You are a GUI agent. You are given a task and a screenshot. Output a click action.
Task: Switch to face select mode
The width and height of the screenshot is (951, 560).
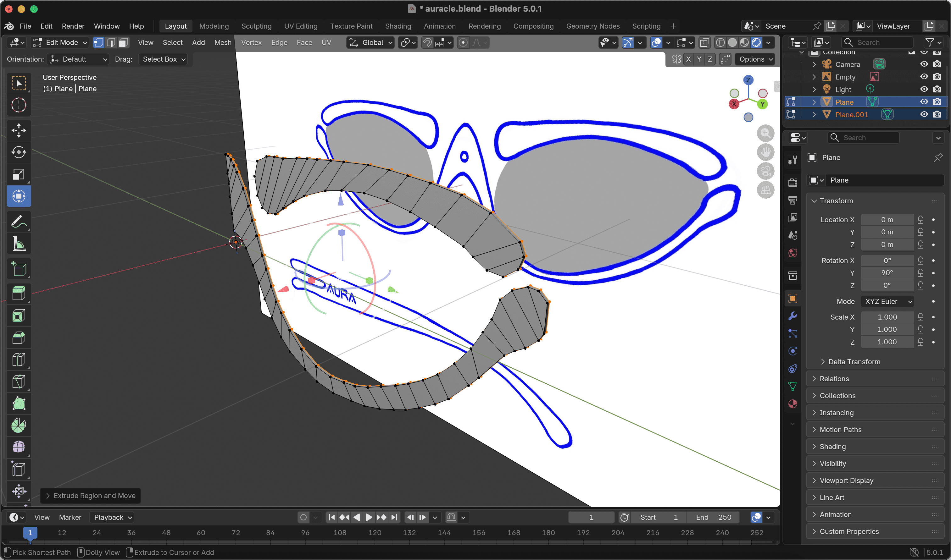click(123, 43)
